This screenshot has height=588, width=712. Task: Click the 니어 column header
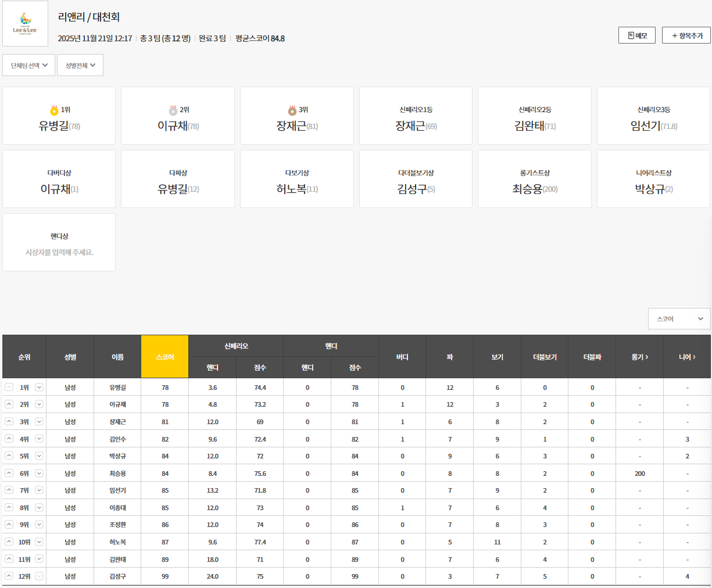point(686,357)
